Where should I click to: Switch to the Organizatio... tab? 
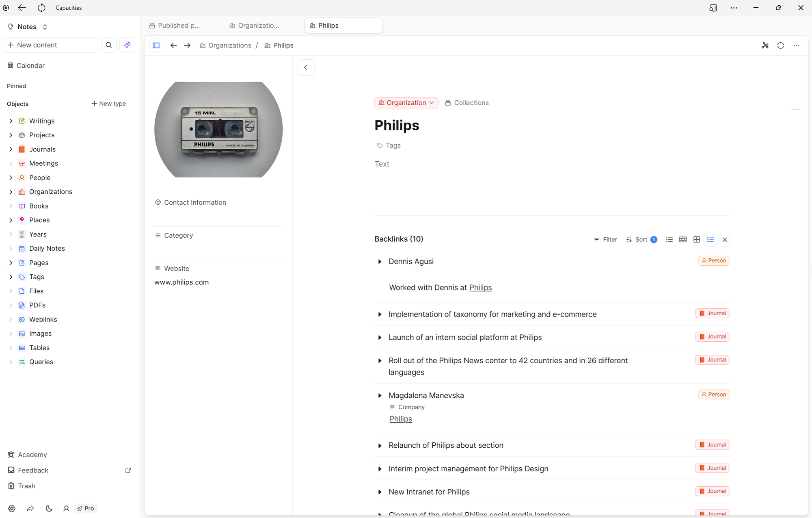pos(255,26)
